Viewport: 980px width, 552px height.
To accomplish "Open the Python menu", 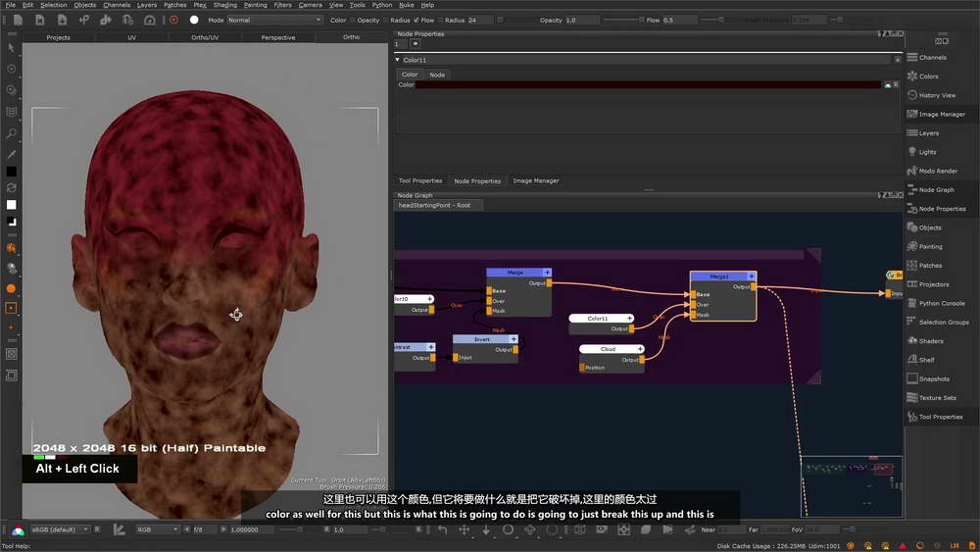I will (382, 4).
